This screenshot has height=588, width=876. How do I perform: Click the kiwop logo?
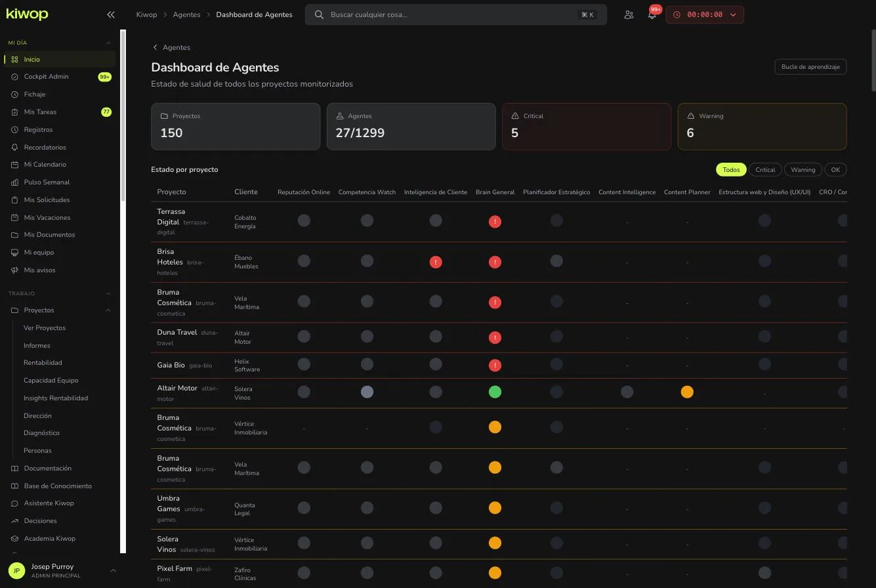point(27,14)
